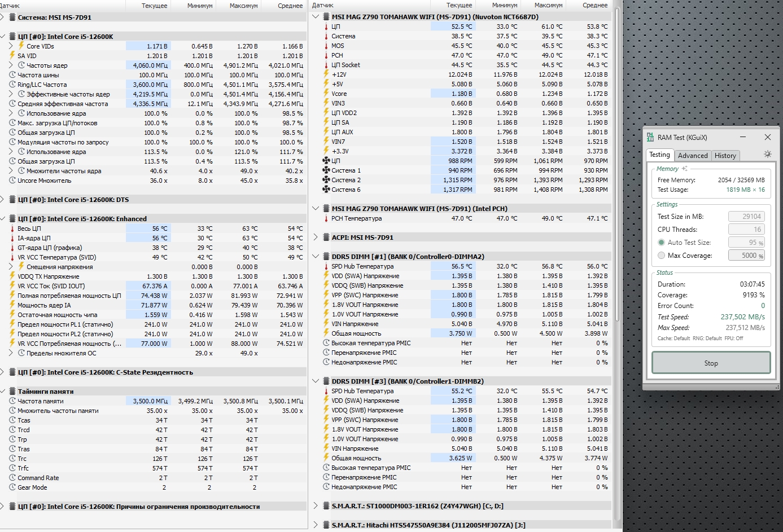
Task: Click the lightning icon beside SA VID
Action: (x=12, y=55)
